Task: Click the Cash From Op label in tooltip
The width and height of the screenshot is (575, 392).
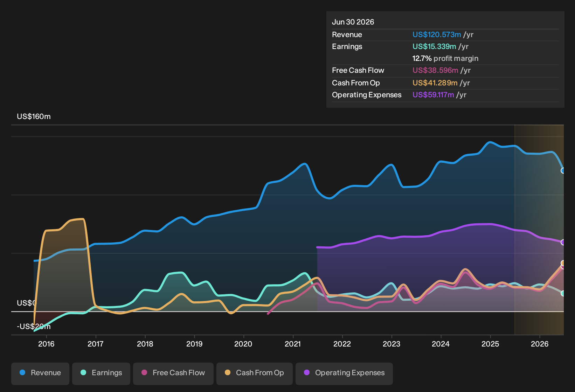Action: point(356,83)
